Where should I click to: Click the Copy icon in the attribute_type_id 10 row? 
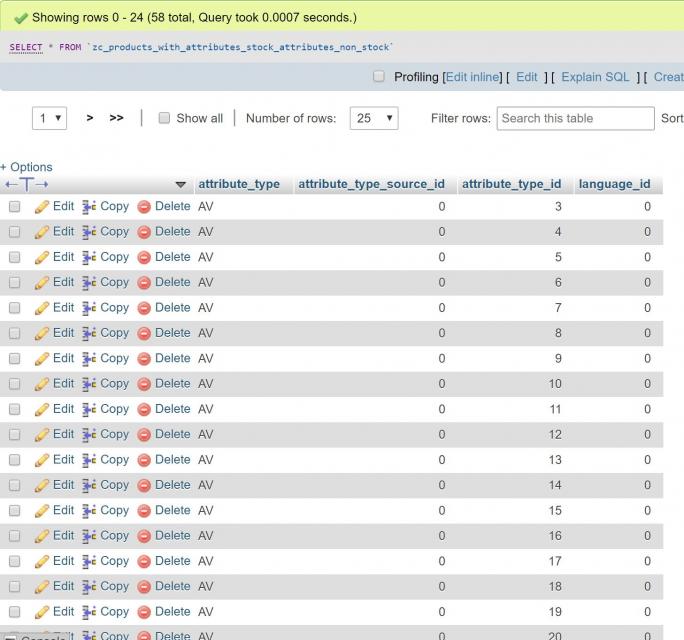pos(89,384)
